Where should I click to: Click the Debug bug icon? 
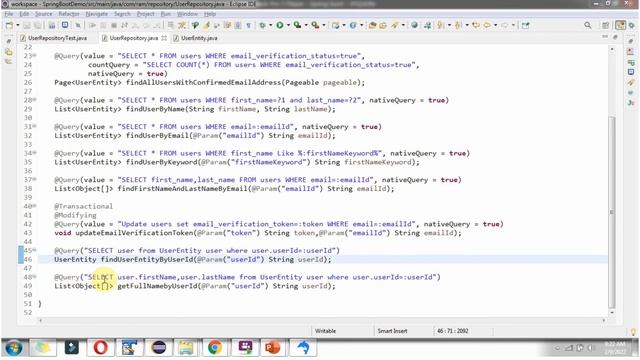point(262,25)
